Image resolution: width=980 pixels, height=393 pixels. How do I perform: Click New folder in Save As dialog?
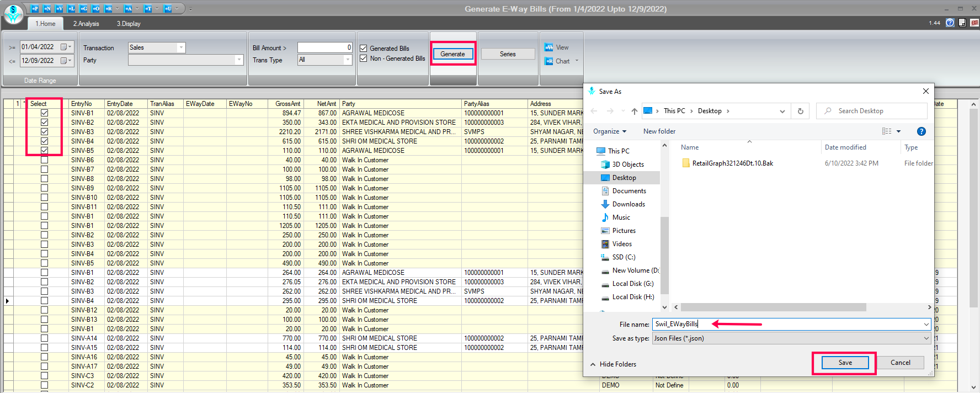click(x=659, y=131)
